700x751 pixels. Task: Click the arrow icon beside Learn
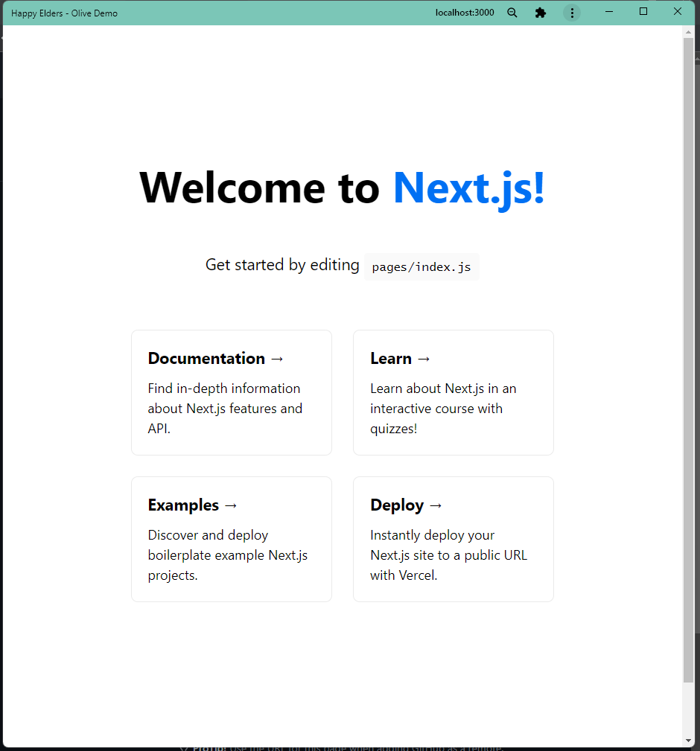coord(424,358)
